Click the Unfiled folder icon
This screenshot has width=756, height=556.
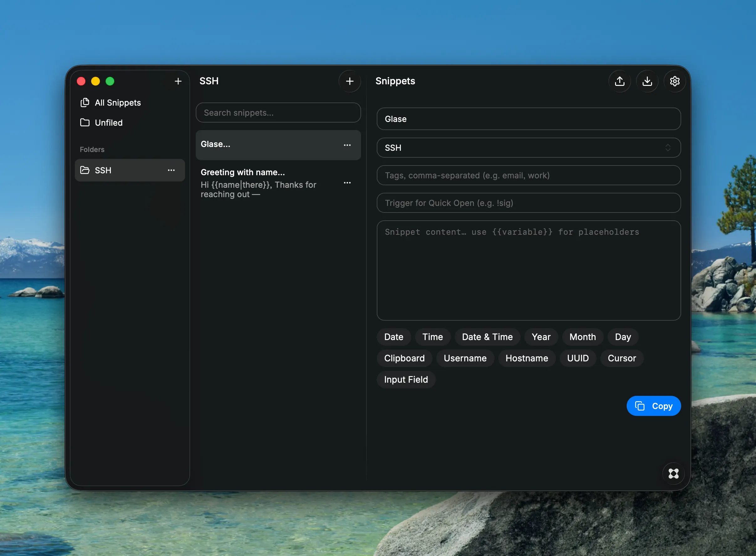point(85,123)
